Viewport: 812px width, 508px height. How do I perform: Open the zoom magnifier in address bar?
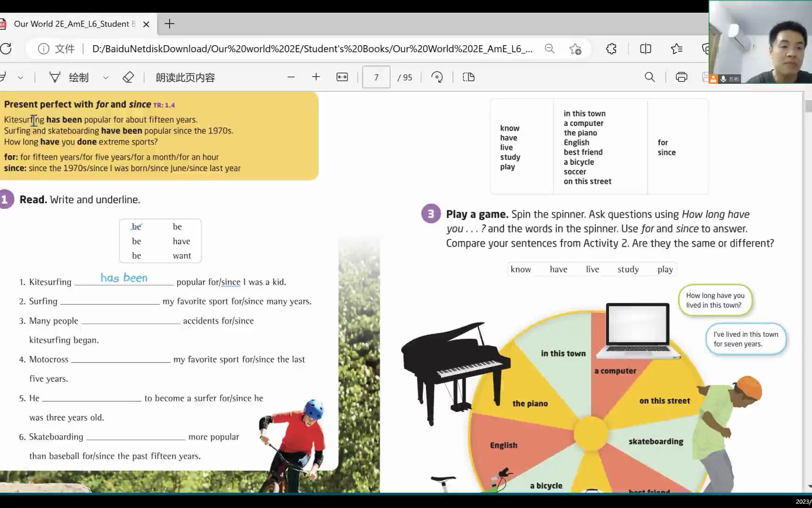(x=549, y=49)
